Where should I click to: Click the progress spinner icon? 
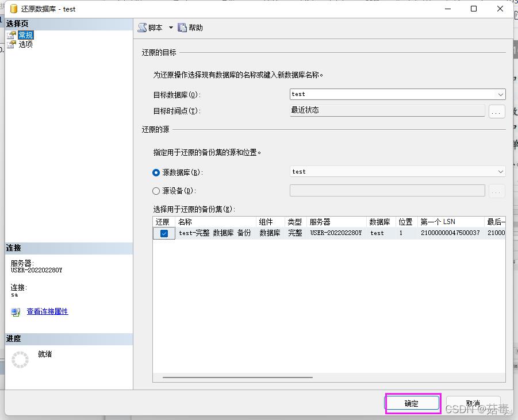click(20, 360)
